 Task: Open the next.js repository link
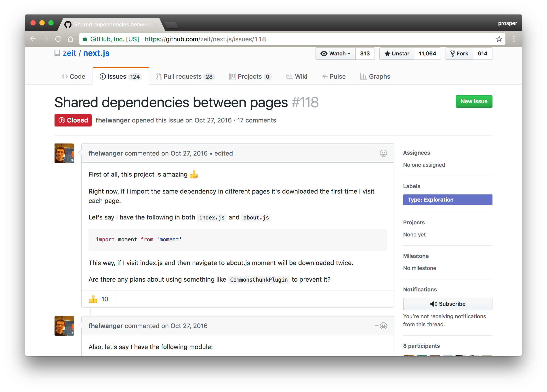tap(96, 53)
